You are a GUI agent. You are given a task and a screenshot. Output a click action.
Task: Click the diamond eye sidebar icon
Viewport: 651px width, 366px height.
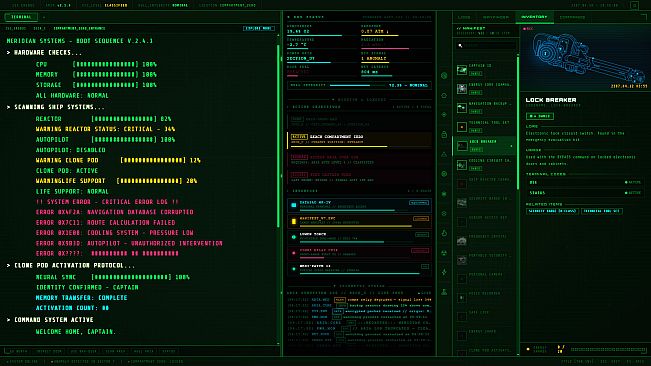(444, 115)
